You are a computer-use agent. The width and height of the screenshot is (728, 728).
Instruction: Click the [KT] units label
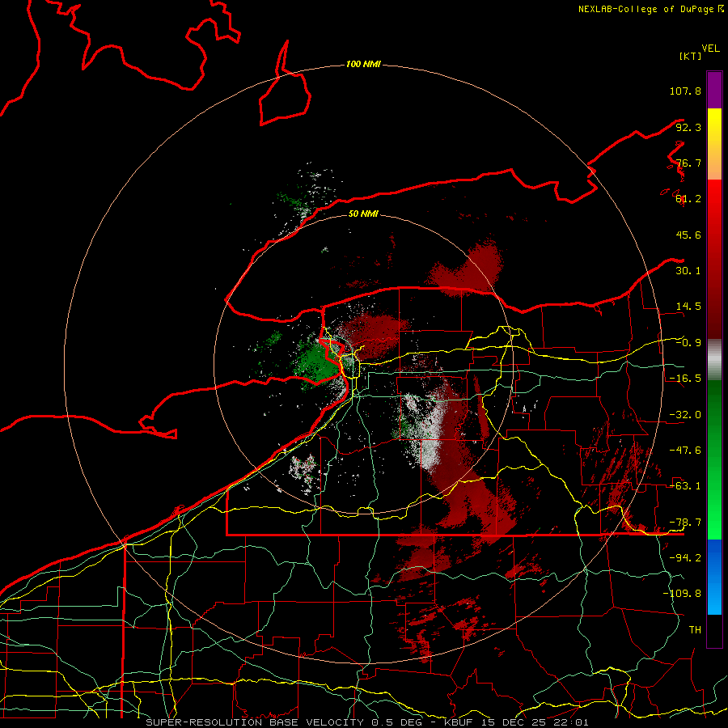pyautogui.click(x=690, y=56)
